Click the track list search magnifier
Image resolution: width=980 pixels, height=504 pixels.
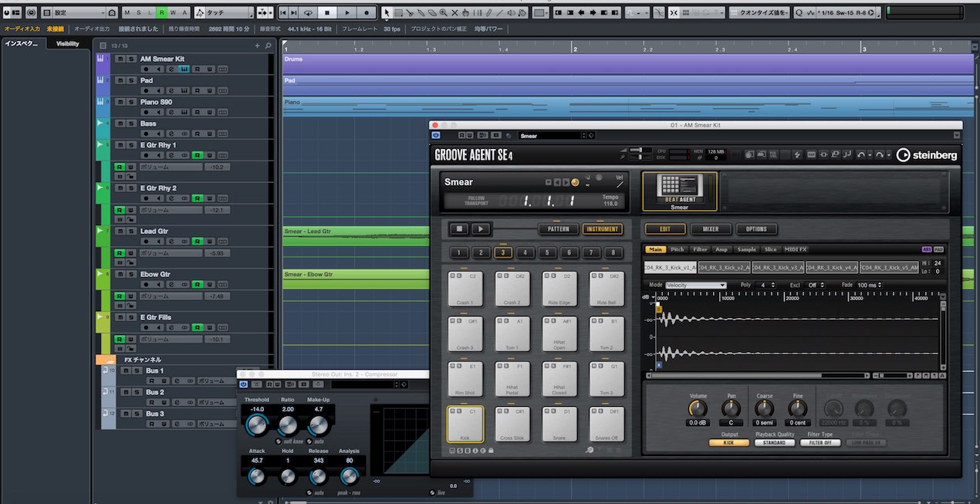point(268,46)
